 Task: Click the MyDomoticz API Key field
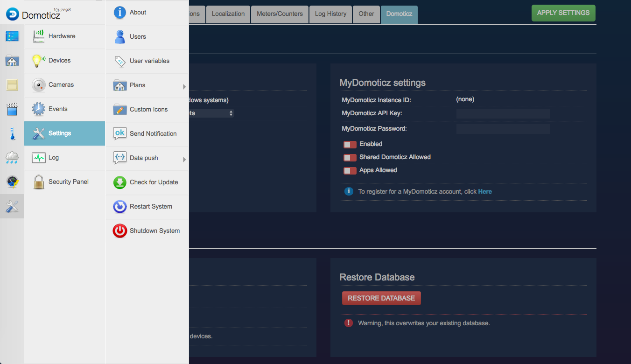[503, 113]
